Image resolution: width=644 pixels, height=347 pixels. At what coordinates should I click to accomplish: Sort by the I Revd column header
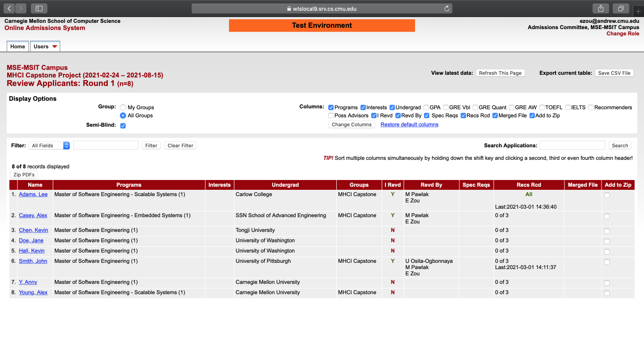pos(393,185)
